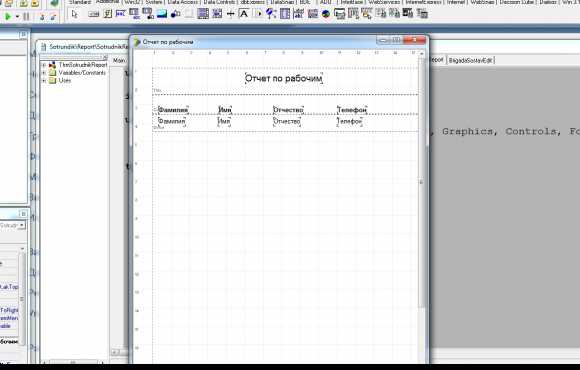Expand the Uses tree node

pos(44,81)
